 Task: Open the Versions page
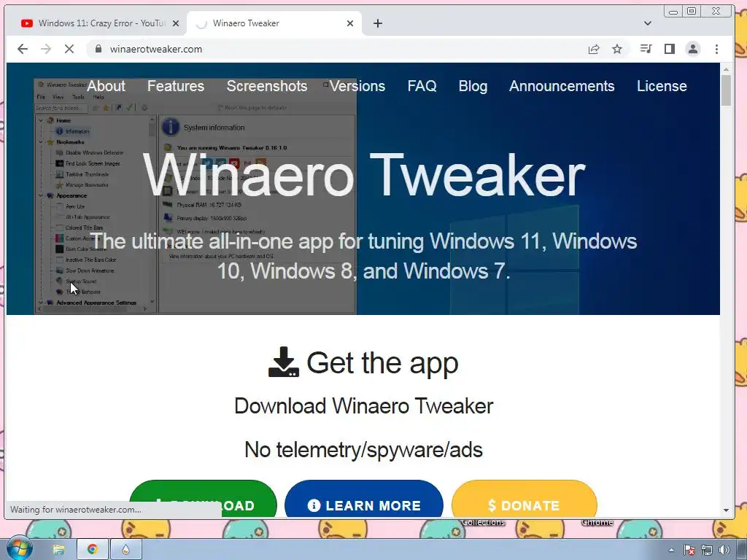point(357,86)
